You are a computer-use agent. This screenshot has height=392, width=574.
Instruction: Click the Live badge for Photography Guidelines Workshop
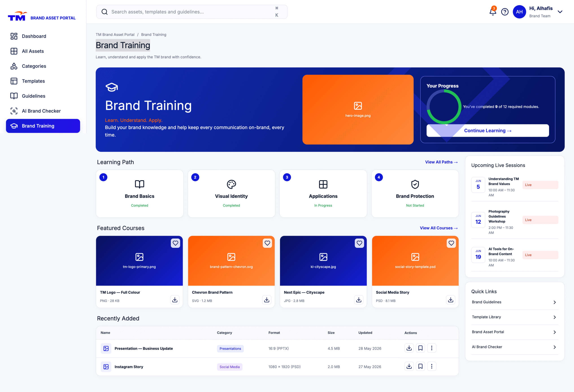tap(540, 220)
